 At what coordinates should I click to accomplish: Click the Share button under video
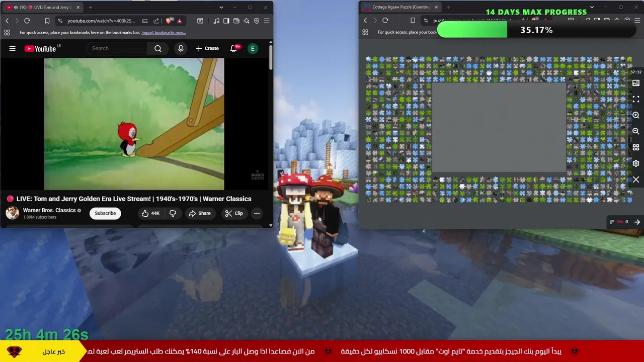point(200,213)
